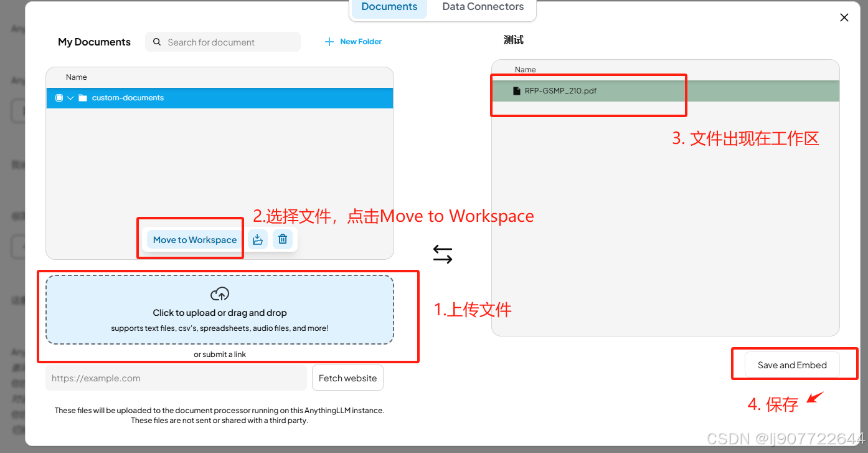Click the Name header in My Documents

tap(77, 77)
